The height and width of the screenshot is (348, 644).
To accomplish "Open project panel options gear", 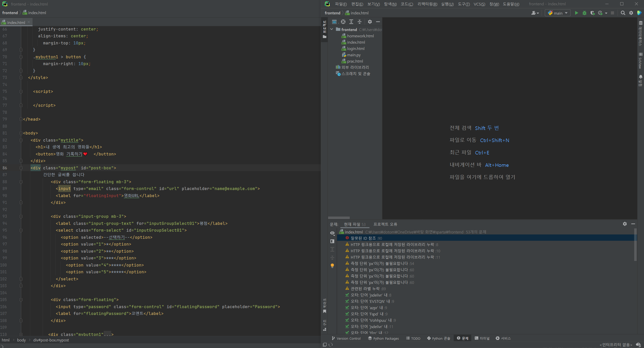I will click(370, 22).
